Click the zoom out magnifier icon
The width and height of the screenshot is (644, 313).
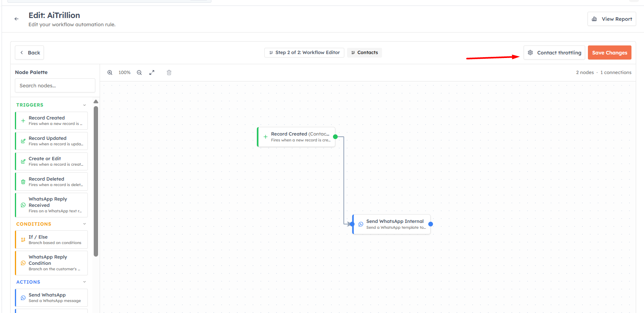[139, 72]
